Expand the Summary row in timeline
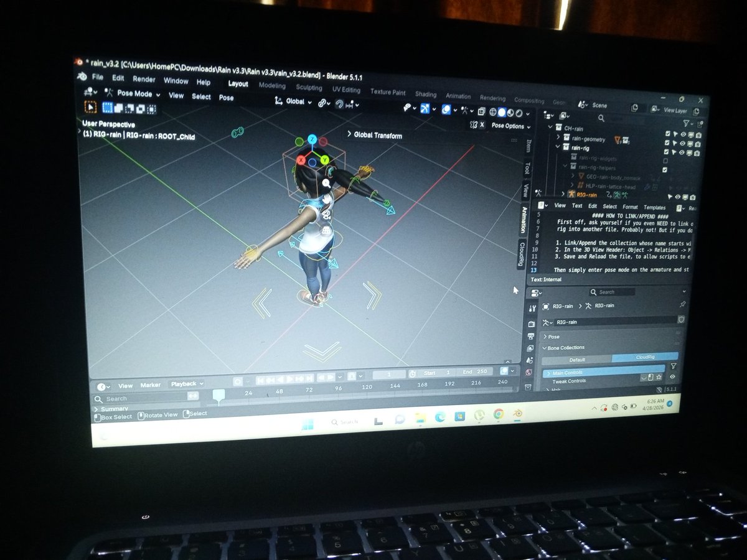 coord(95,409)
